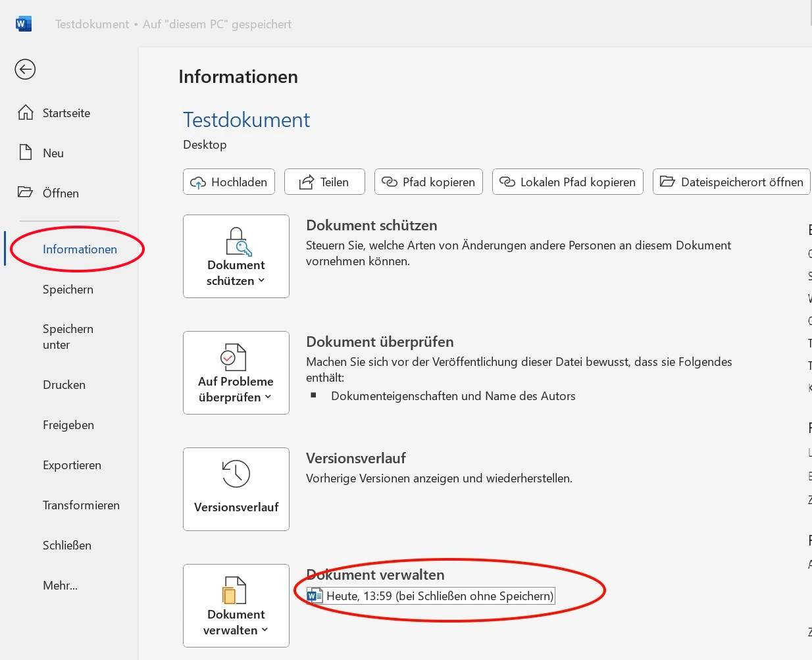Go to Drucken in the sidebar
812x660 pixels.
click(x=64, y=385)
